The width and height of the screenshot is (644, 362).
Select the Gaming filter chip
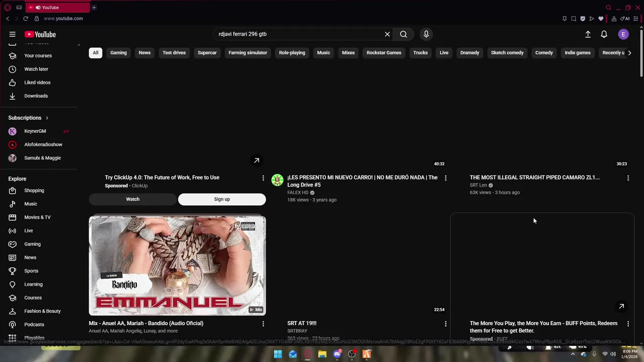[x=119, y=53]
